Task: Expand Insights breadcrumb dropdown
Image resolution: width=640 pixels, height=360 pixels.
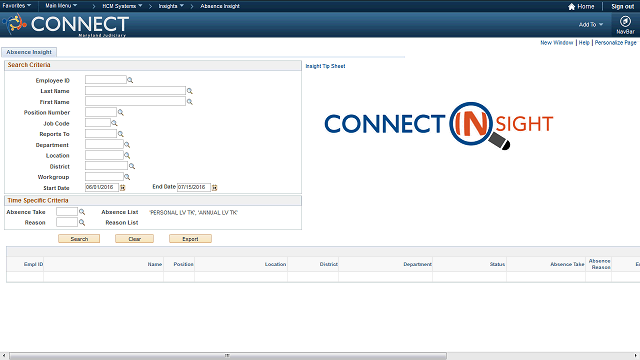Action: (x=171, y=6)
